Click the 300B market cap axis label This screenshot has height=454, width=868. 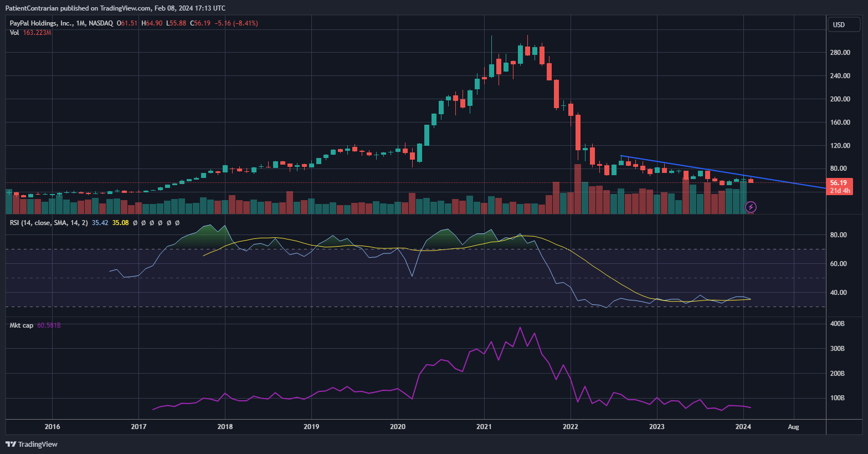pos(837,349)
